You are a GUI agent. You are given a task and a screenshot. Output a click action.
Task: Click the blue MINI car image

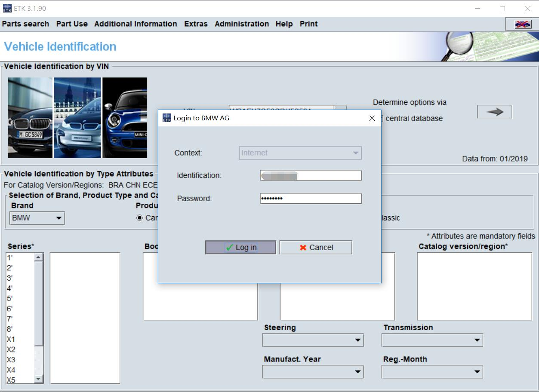(125, 118)
